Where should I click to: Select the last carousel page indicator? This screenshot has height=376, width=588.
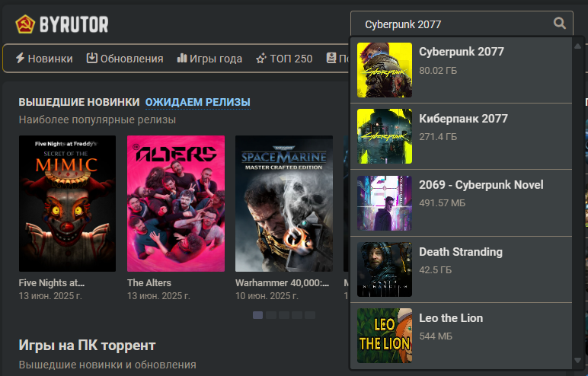point(310,315)
